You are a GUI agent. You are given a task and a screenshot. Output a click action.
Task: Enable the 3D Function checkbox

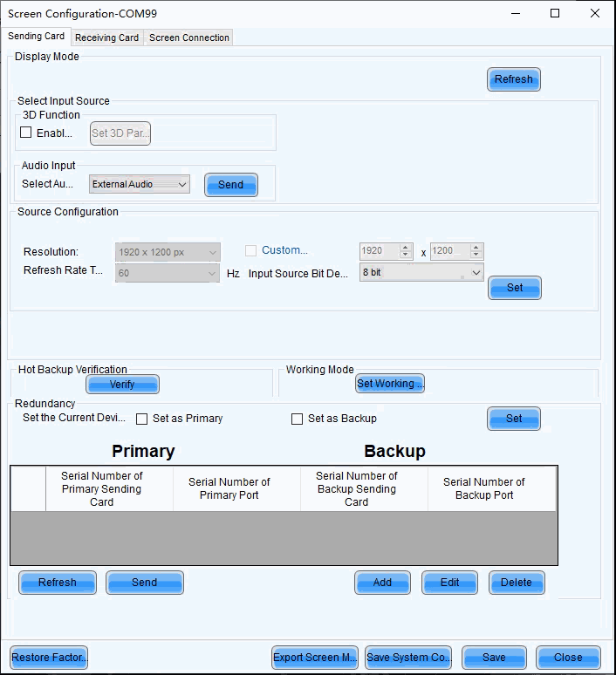[26, 133]
